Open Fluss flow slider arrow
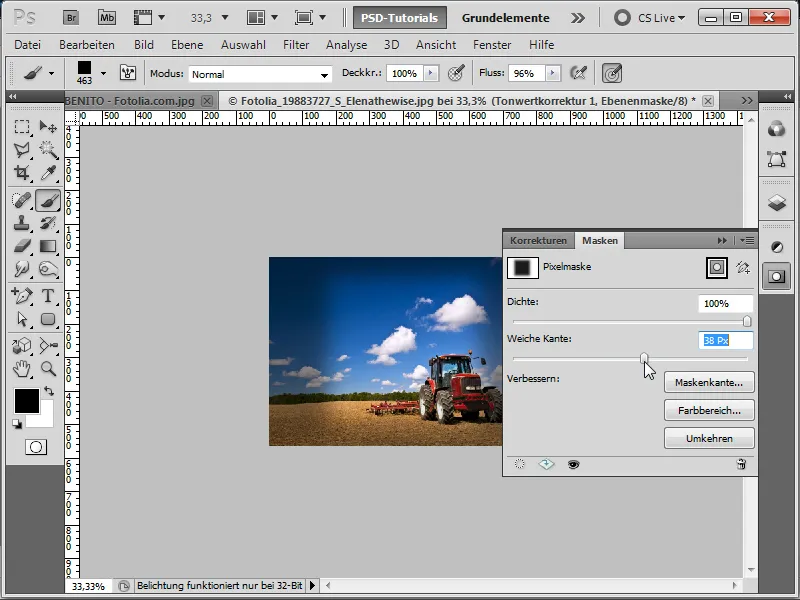 553,73
